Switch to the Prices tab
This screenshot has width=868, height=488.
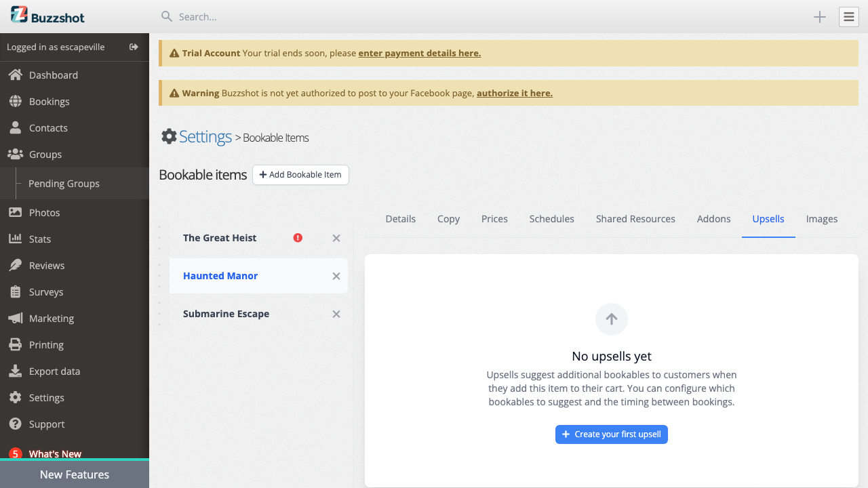[x=494, y=218]
